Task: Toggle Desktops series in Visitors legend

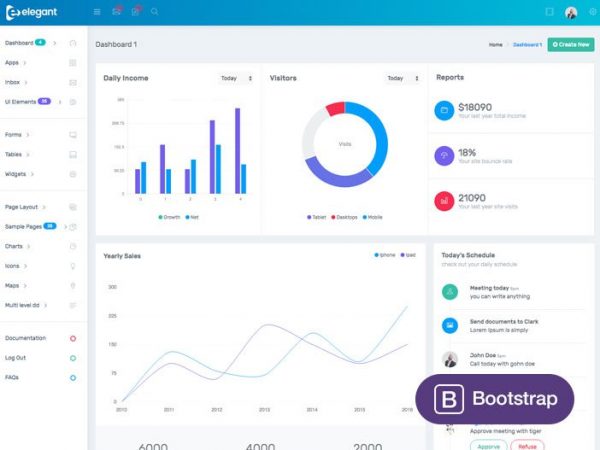Action: pos(344,217)
